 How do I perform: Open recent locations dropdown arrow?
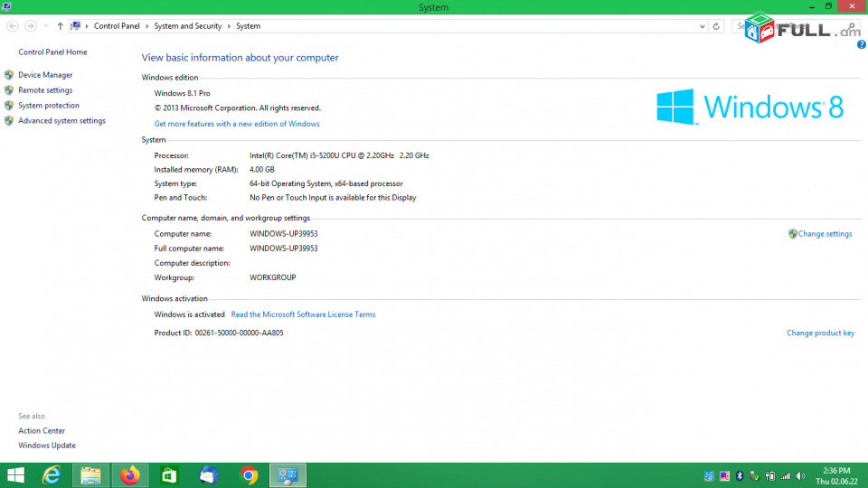[46, 26]
